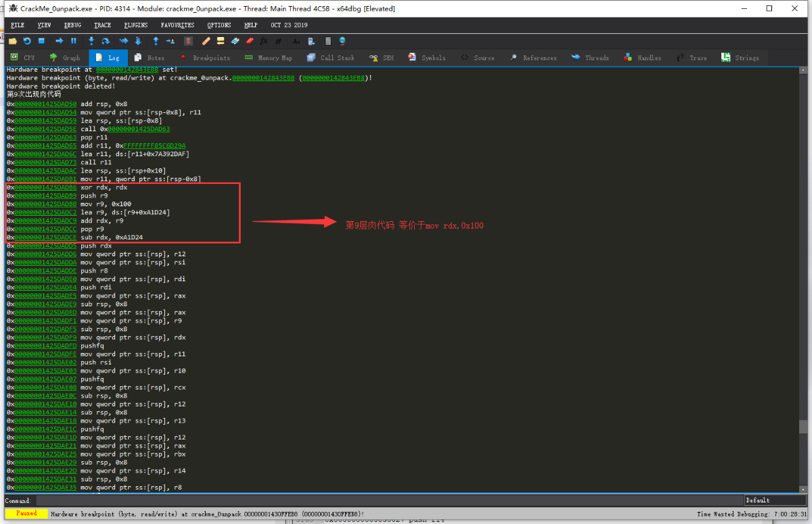Open the Debug menu
The height and width of the screenshot is (524, 812).
72,25
